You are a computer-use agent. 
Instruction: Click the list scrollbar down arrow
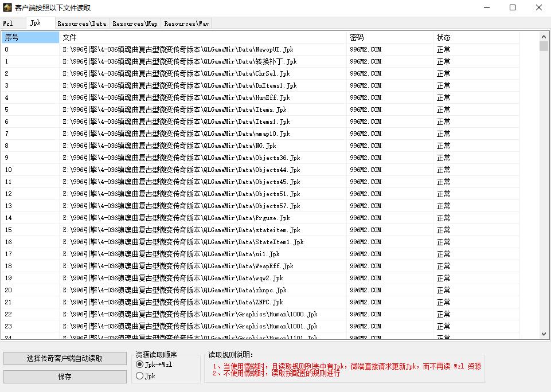pos(544,334)
